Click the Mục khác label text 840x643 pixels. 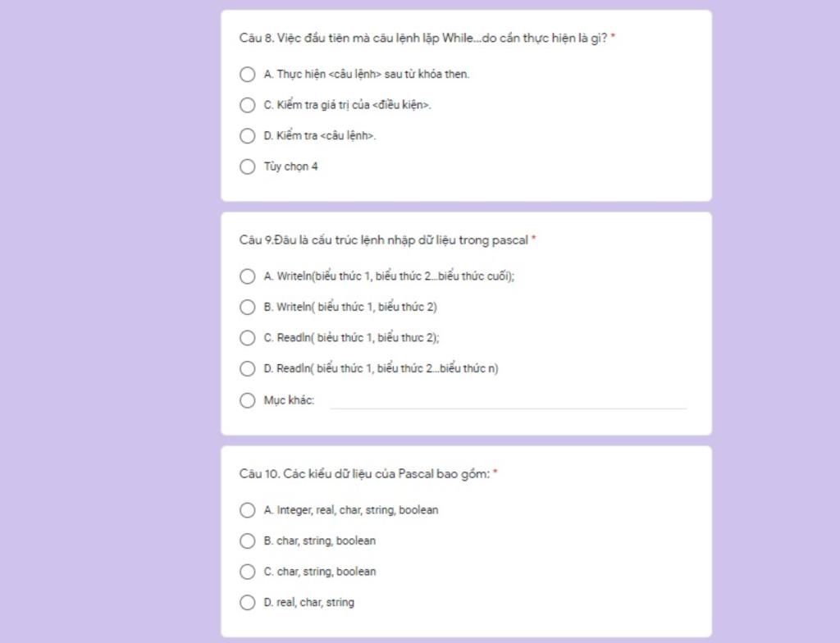click(x=289, y=400)
